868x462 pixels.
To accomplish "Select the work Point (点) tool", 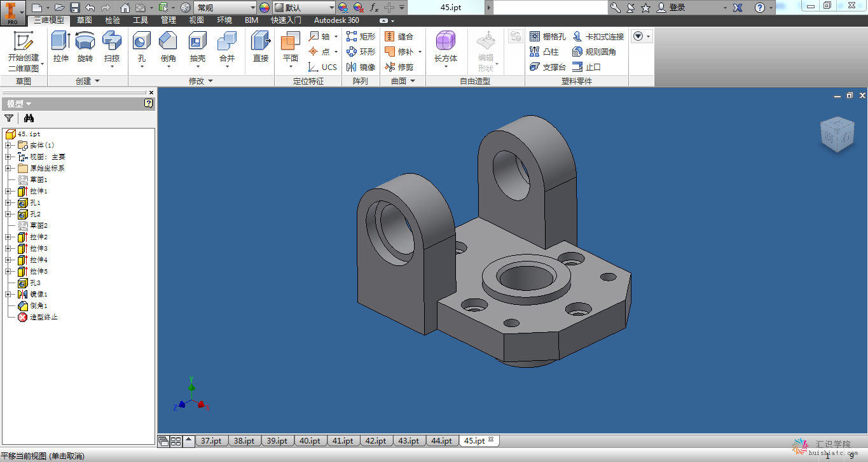I will [x=320, y=52].
